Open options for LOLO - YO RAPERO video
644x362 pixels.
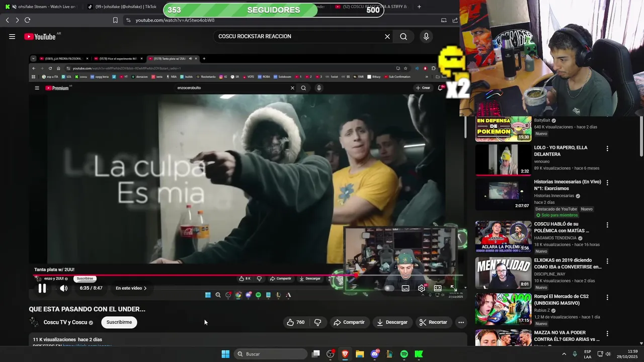pyautogui.click(x=607, y=149)
